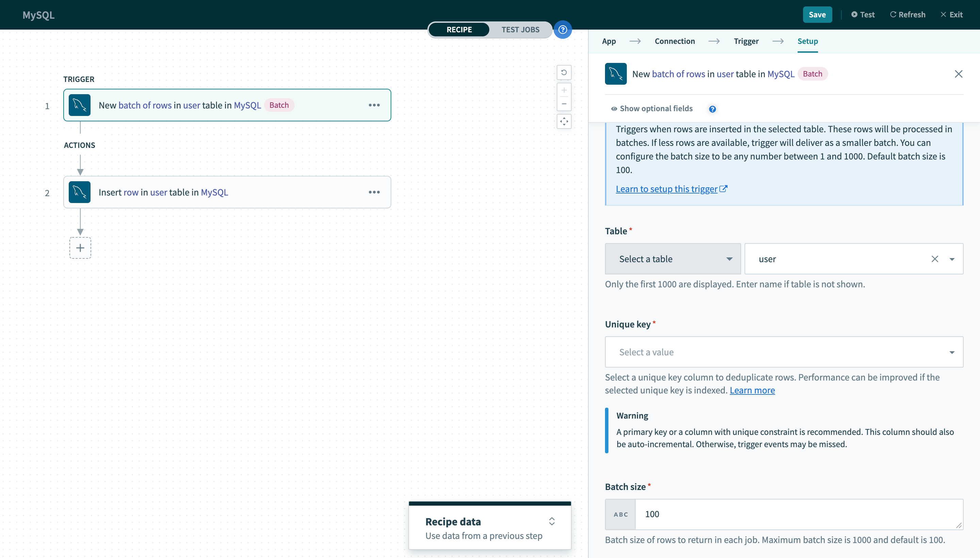Open the Unique key Select a value dropdown
This screenshot has height=558, width=980.
point(784,352)
